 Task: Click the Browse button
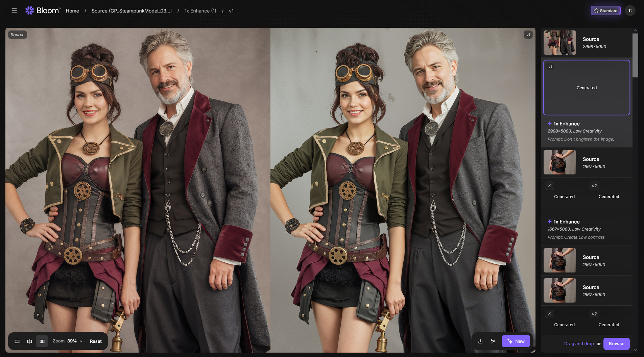pyautogui.click(x=616, y=343)
